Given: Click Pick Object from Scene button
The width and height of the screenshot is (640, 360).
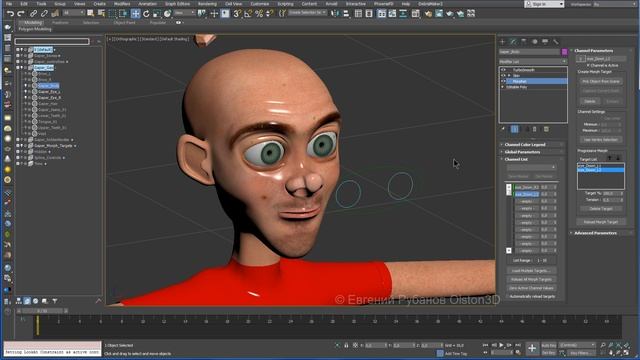Looking at the screenshot, I should point(600,81).
